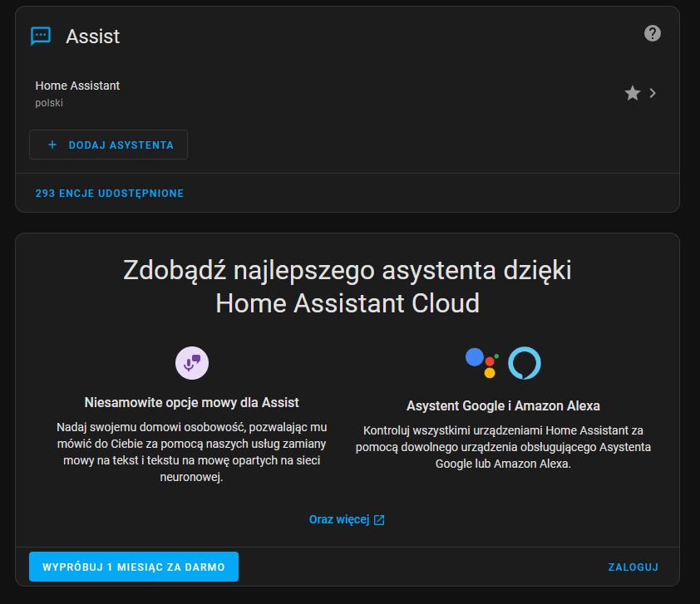Click the Google Assistant colored dots logo
700x604 pixels.
482,363
